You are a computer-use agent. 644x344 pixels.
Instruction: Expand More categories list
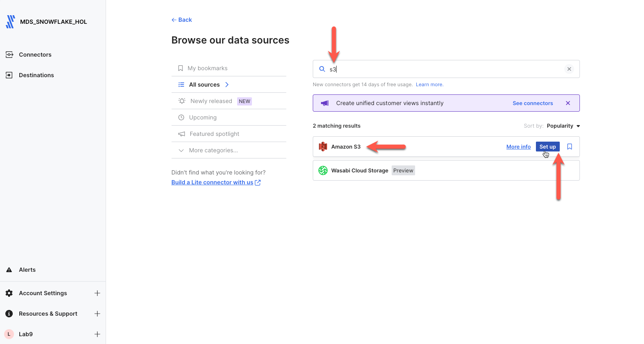pos(213,150)
